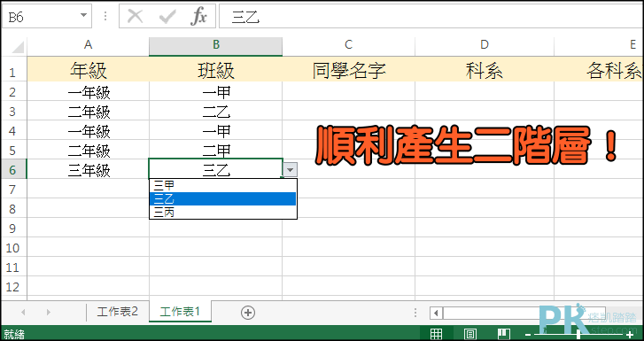Add a new sheet with plus button
644x341 pixels.
point(248,313)
